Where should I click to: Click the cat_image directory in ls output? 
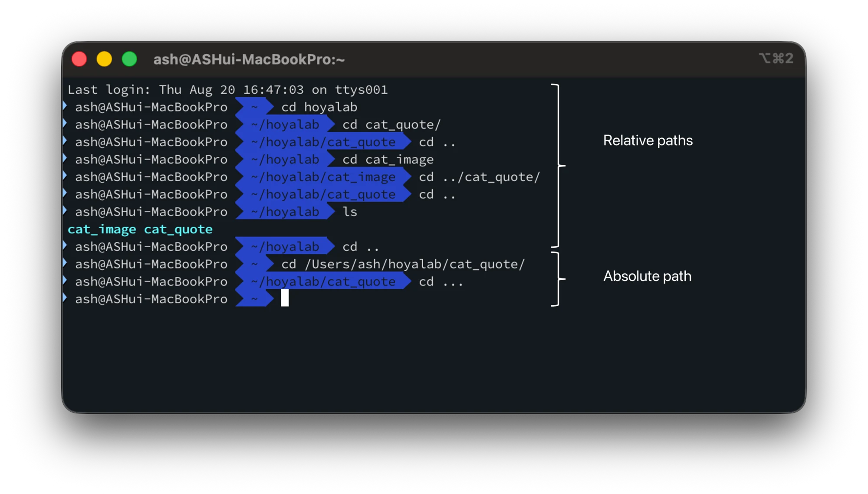pos(102,229)
